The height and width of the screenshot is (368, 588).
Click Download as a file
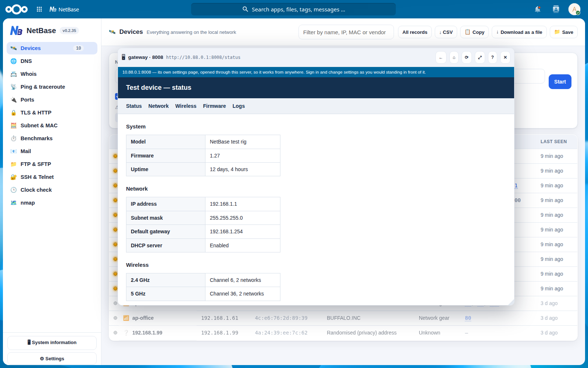coord(519,32)
